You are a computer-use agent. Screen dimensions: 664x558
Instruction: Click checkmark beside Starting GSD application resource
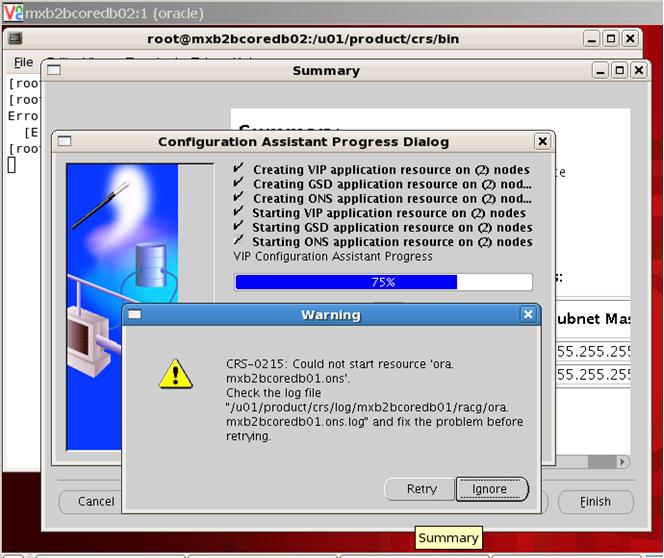(x=238, y=226)
